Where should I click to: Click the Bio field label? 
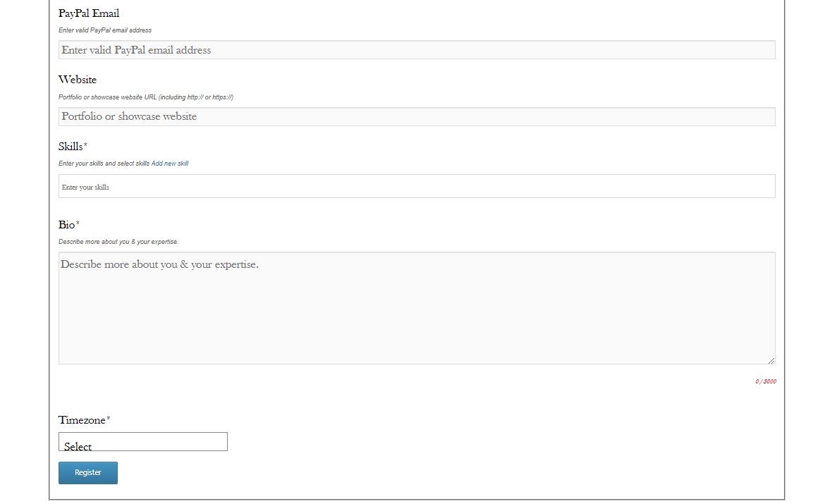67,225
